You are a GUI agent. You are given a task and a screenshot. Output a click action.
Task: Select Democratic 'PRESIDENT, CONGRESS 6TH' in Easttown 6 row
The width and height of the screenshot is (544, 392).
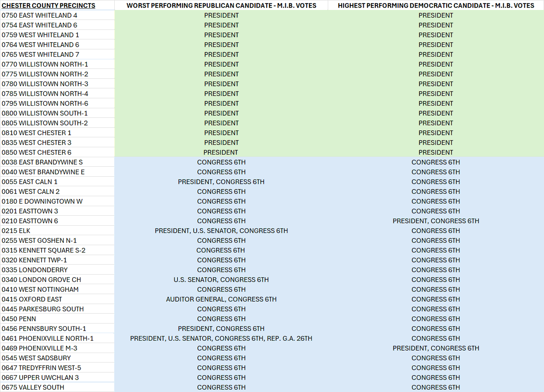436,221
